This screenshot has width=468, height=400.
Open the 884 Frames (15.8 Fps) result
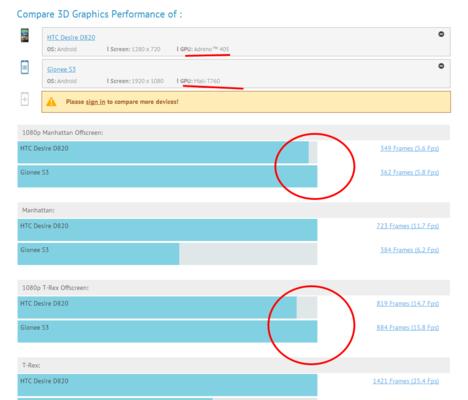[408, 328]
